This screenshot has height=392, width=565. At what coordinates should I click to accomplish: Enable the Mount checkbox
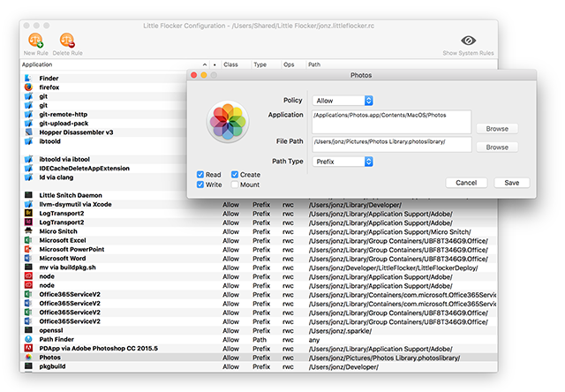(x=235, y=185)
